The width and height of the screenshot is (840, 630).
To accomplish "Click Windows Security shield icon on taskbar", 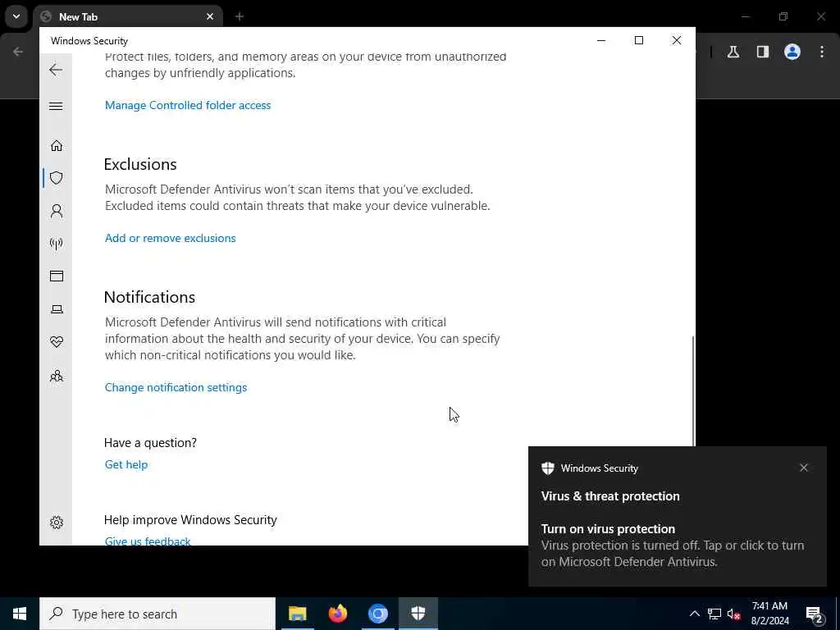I will point(418,614).
